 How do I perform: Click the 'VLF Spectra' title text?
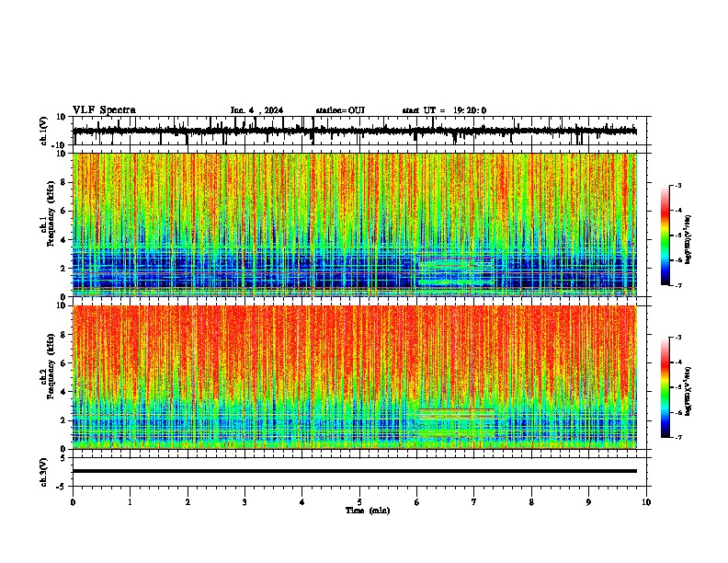(104, 110)
